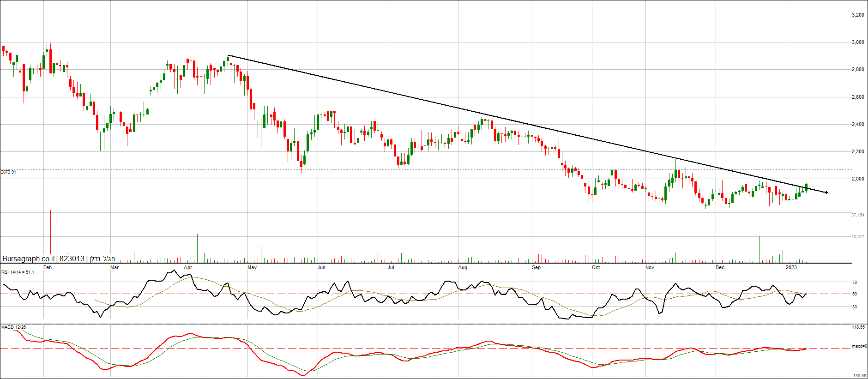Click the diamond endpoint of the trendline
Screen dimensions: 868x379
(826, 193)
